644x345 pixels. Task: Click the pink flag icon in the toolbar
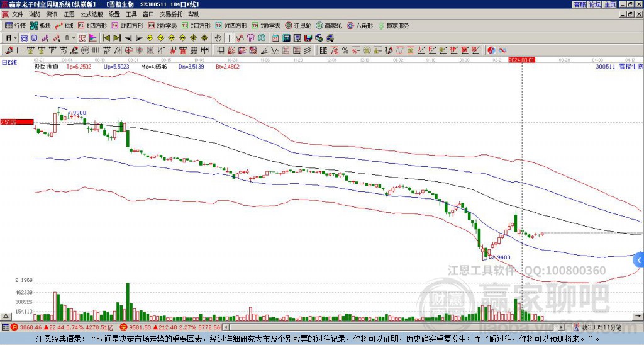93,38
